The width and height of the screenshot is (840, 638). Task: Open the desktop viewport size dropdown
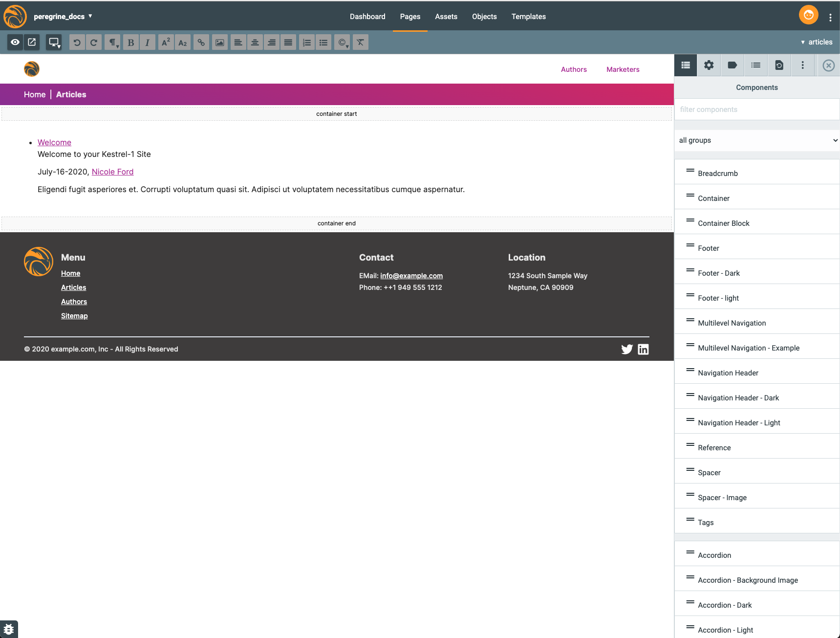pyautogui.click(x=54, y=43)
